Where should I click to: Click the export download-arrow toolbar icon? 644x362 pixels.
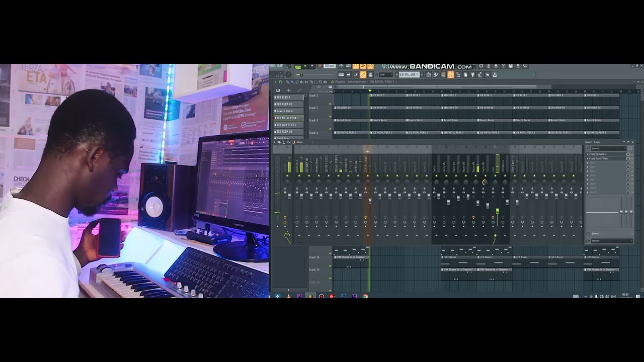click(x=495, y=74)
